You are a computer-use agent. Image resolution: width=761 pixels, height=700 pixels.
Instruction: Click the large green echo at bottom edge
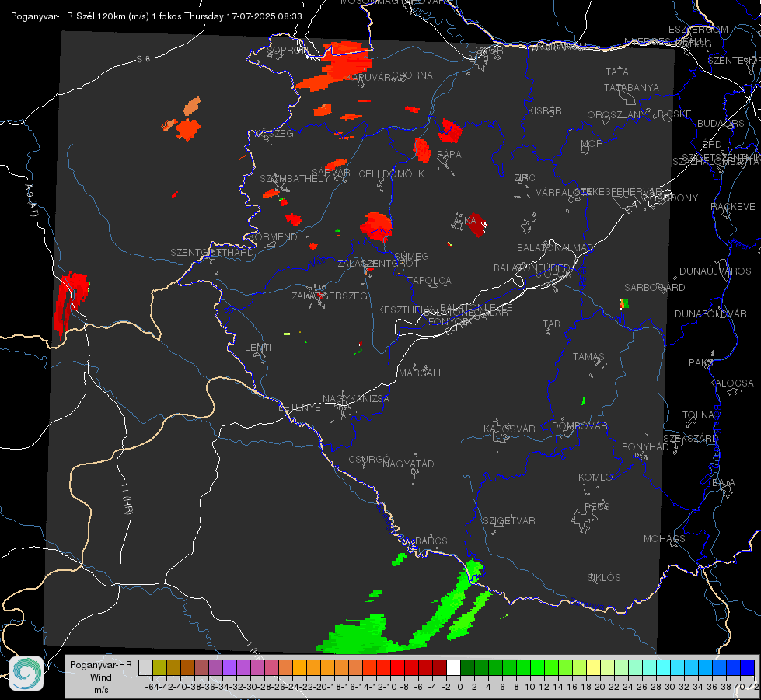[360, 635]
